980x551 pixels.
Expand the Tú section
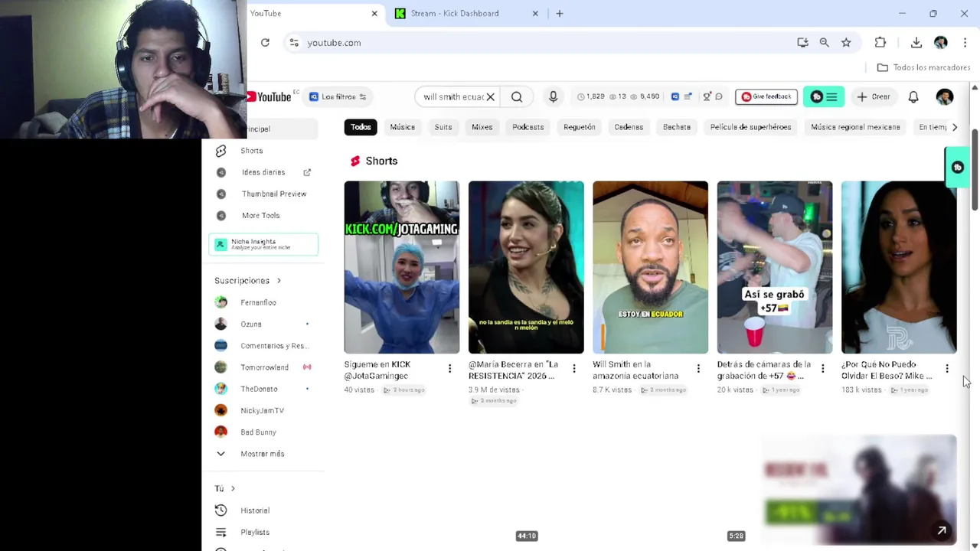pos(224,488)
